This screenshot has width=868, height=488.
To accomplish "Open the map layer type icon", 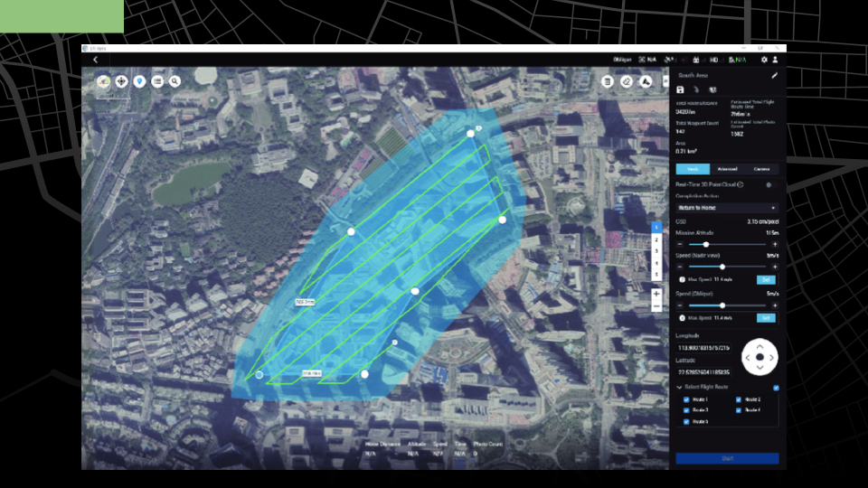I will pos(103,81).
